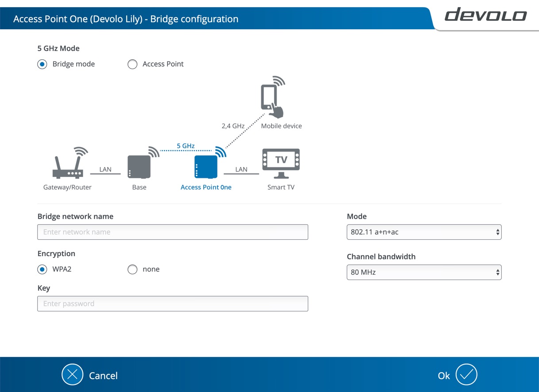Click the Gateway/Router icon in diagram

(69, 164)
